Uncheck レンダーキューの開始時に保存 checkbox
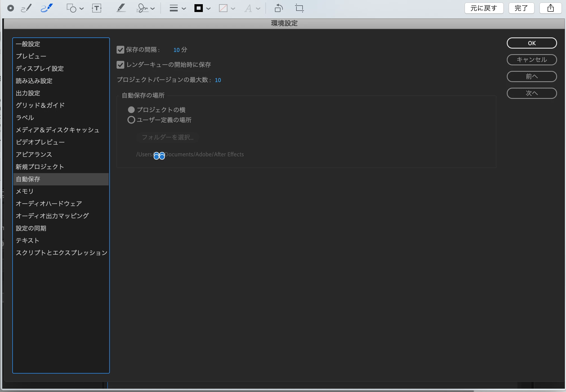The image size is (566, 392). point(120,65)
